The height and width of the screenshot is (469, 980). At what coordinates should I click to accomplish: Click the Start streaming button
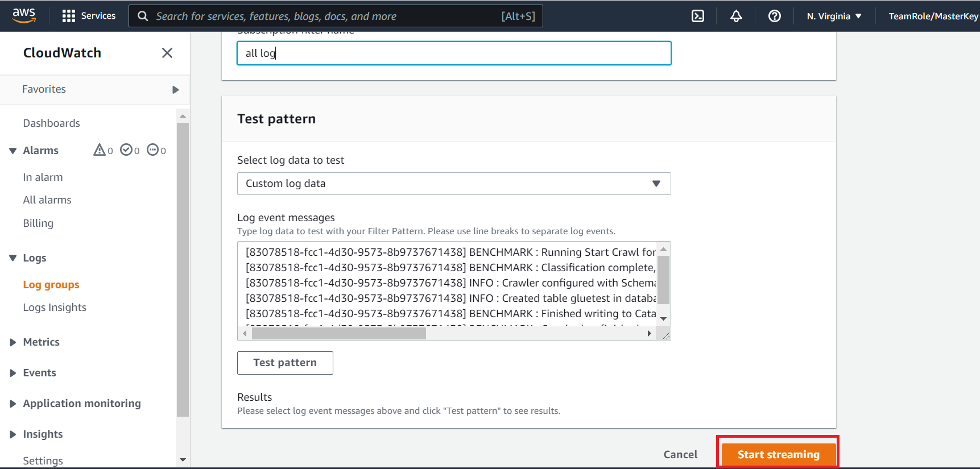(x=778, y=454)
